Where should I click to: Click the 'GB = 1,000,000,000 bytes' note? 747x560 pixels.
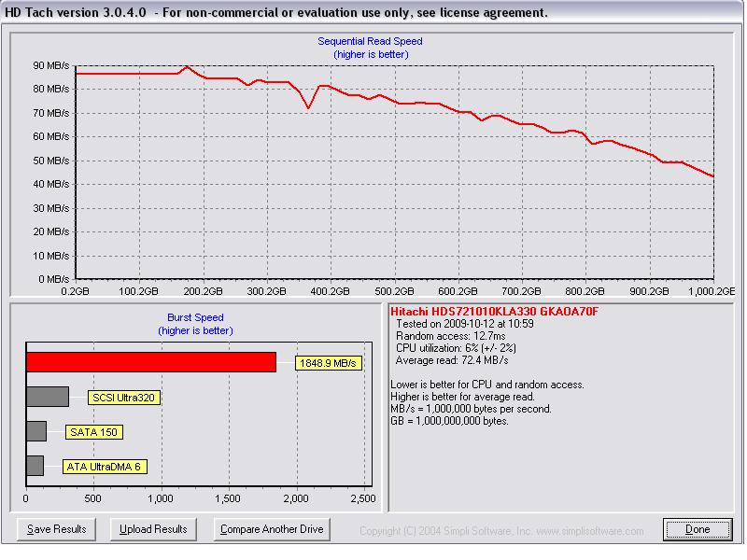click(x=449, y=421)
